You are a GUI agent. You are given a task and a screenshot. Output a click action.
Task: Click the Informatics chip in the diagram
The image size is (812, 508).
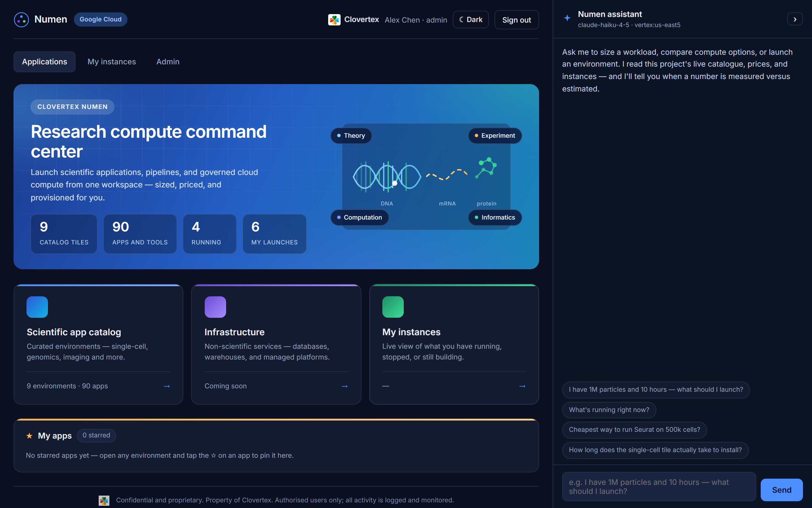tap(495, 217)
